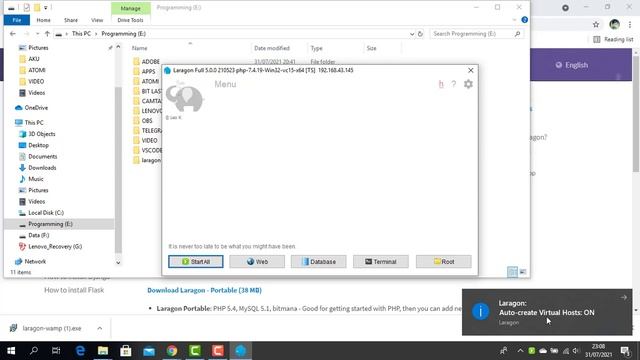The image size is (640, 360).
Task: Bookmark page with star icon
Action: pos(596,24)
